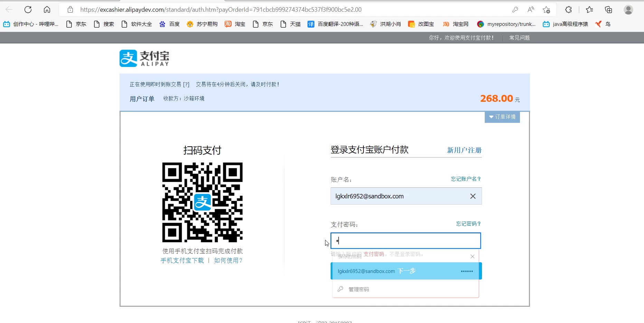Clear the account name with X icon

(x=473, y=196)
